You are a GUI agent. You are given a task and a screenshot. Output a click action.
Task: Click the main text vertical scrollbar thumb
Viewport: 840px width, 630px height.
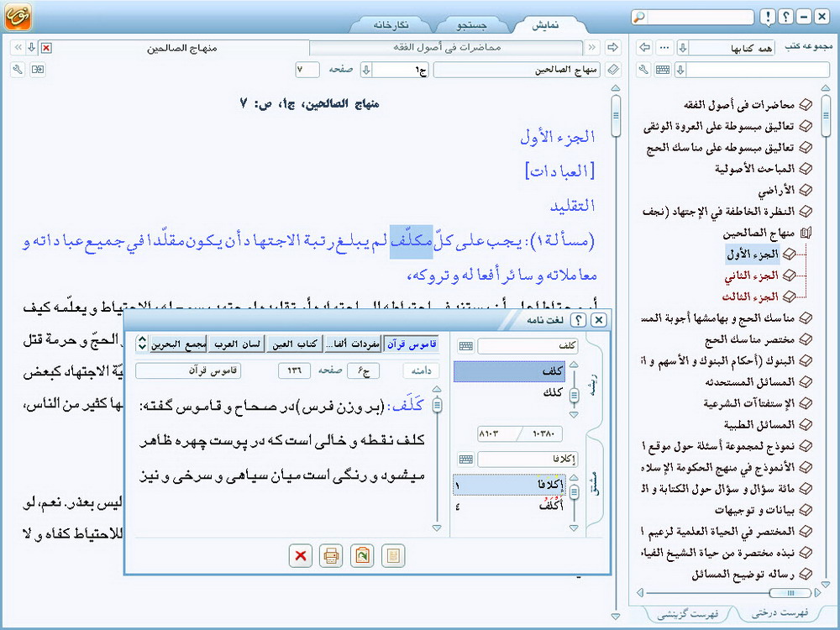tap(616, 115)
